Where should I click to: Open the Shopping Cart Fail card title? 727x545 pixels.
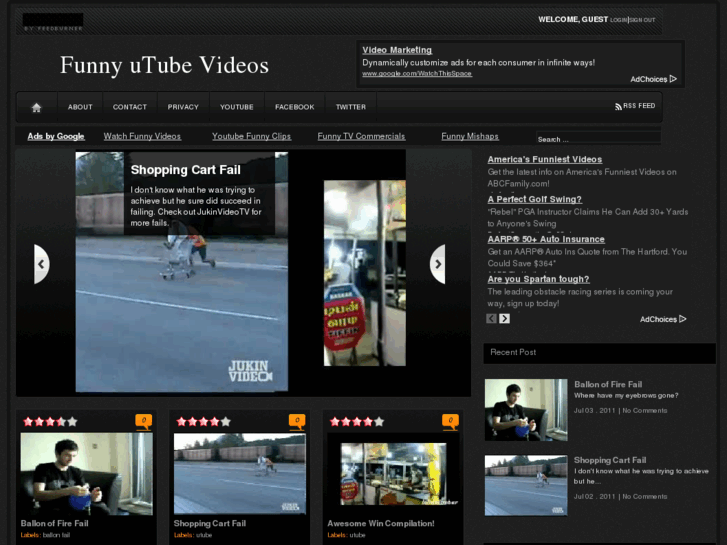pyautogui.click(x=210, y=523)
